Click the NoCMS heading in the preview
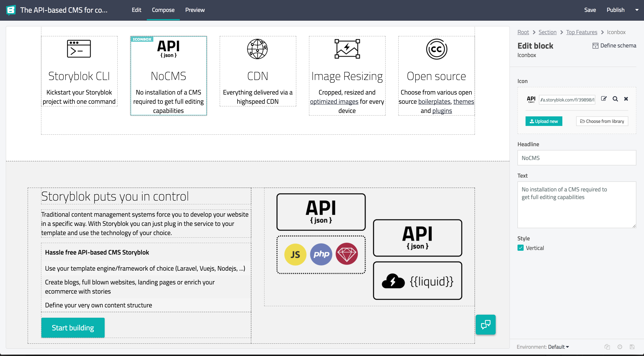The height and width of the screenshot is (356, 644). tap(168, 76)
